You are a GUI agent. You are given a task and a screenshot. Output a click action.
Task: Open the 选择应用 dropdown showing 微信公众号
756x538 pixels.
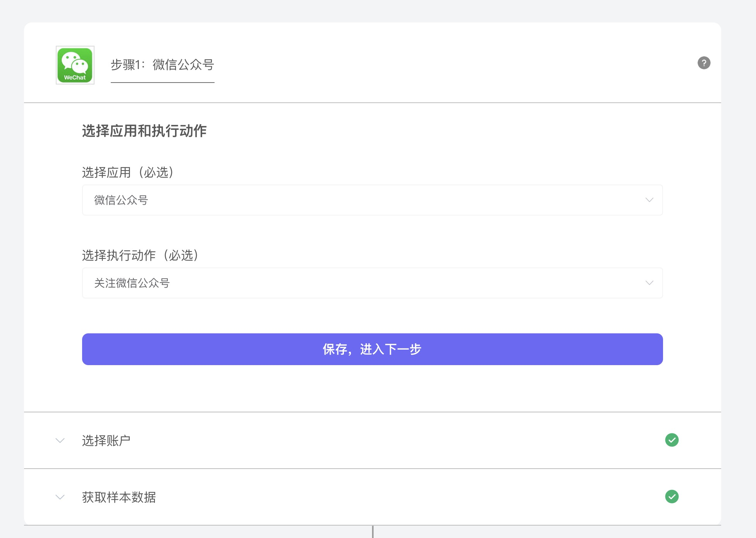tap(372, 200)
